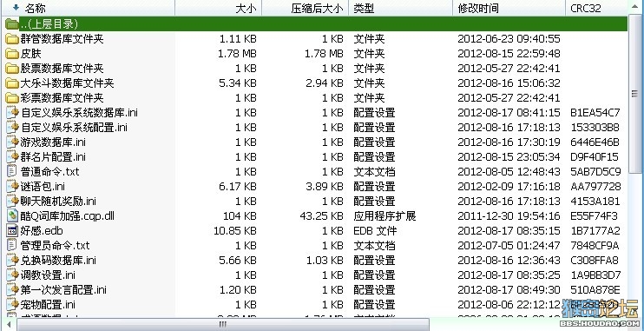644x331 pixels.
Task: Sort by the 名称 column header
Action: coord(88,8)
